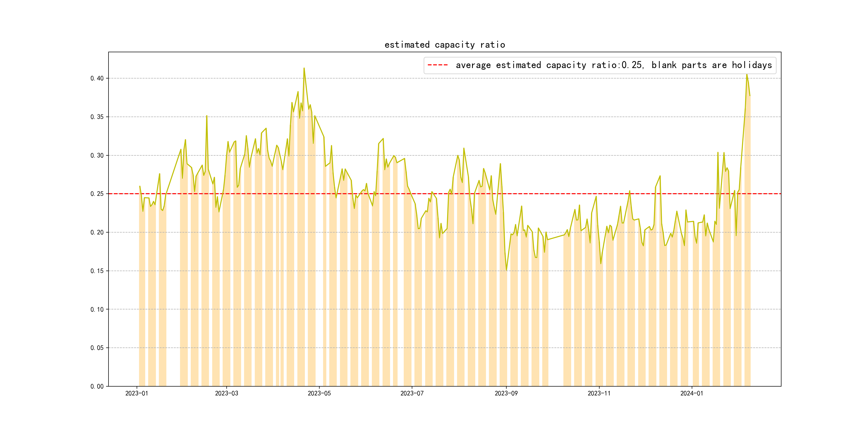868x434 pixels.
Task: Click the 0.10 y-axis tick label
Action: point(97,309)
